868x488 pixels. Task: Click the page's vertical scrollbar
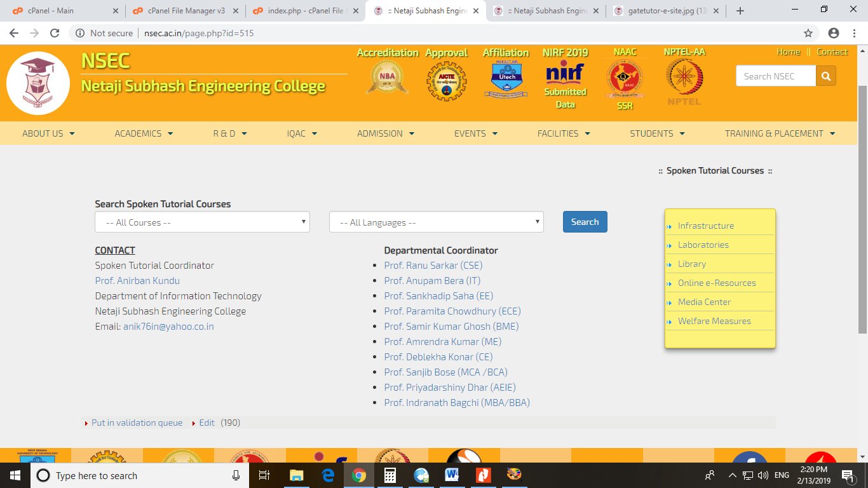862,210
